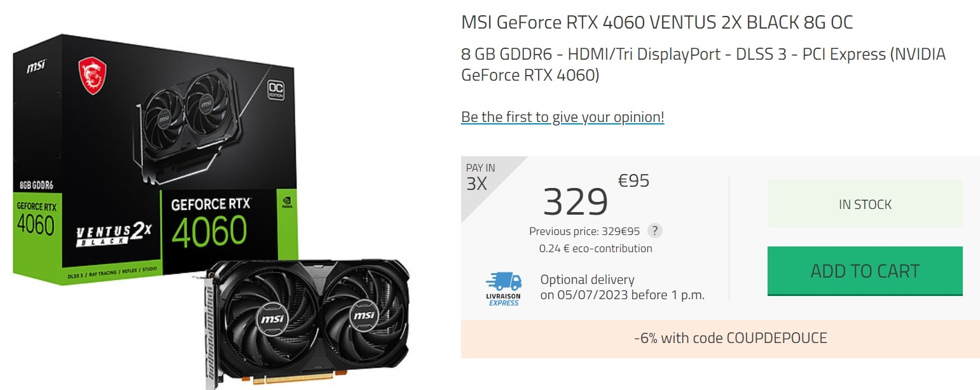Click the red MSI dragon shield on the box

click(x=92, y=76)
